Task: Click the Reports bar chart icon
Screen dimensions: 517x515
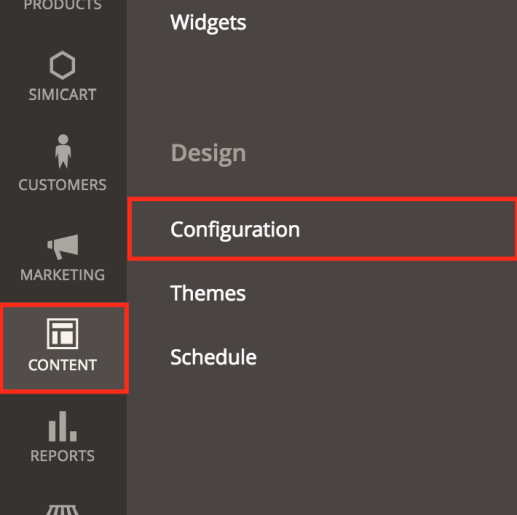Action: [63, 426]
